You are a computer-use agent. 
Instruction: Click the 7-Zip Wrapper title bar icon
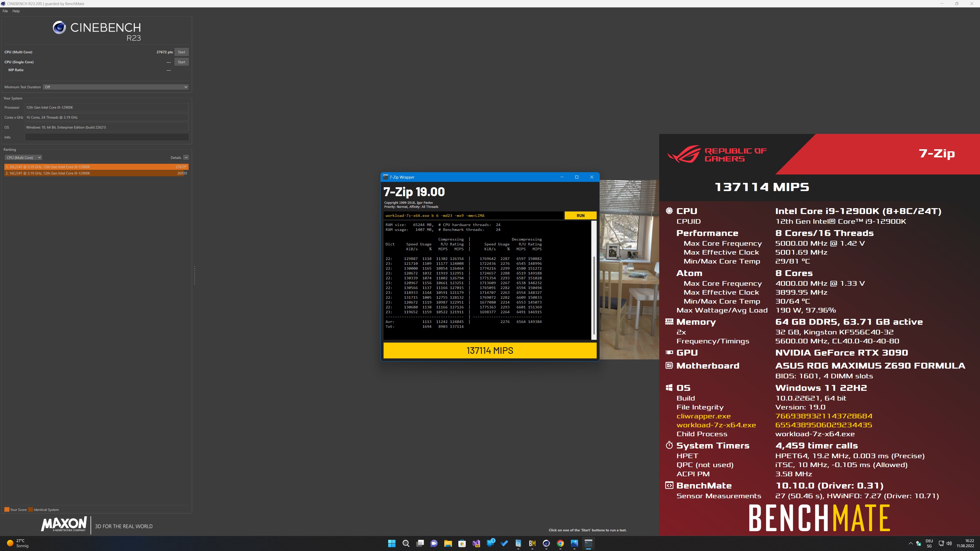click(385, 177)
